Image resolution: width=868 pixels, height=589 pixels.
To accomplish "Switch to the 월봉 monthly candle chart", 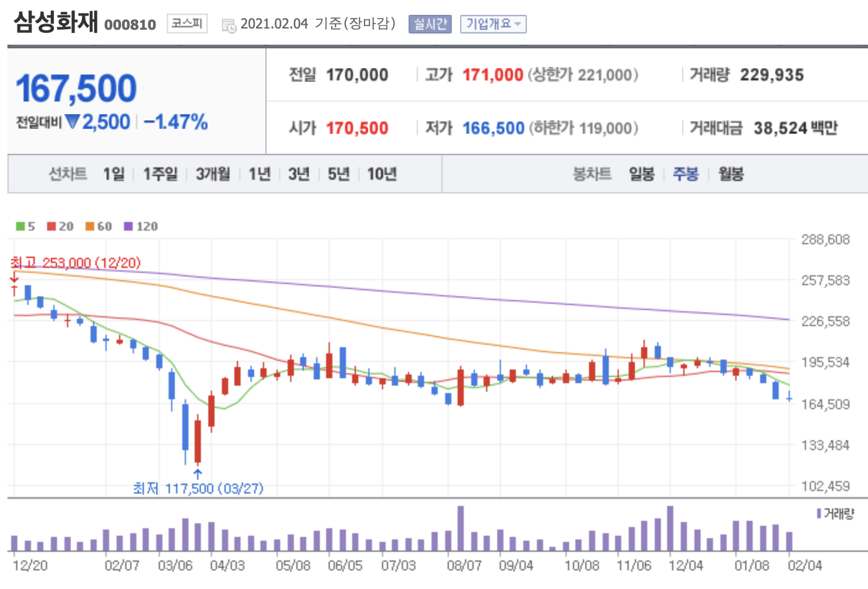I will coord(731,174).
